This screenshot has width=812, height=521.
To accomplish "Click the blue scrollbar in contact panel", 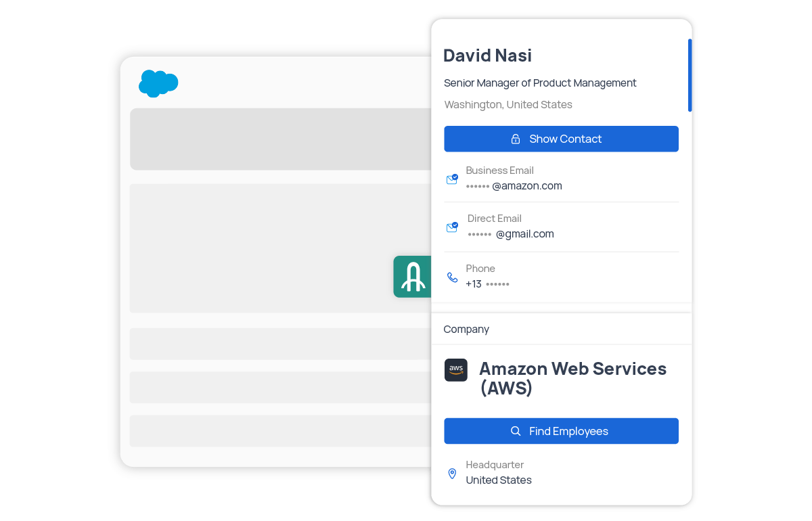I will [x=690, y=75].
